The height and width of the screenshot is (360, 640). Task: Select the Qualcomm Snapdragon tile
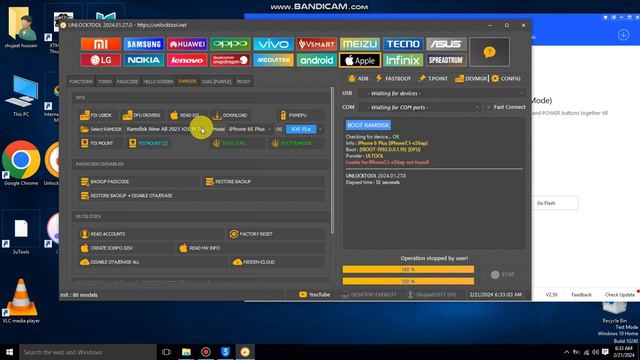point(230,60)
